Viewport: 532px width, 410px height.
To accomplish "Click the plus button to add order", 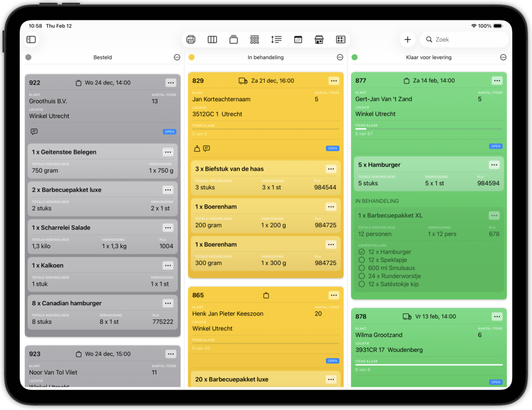I will (x=408, y=40).
